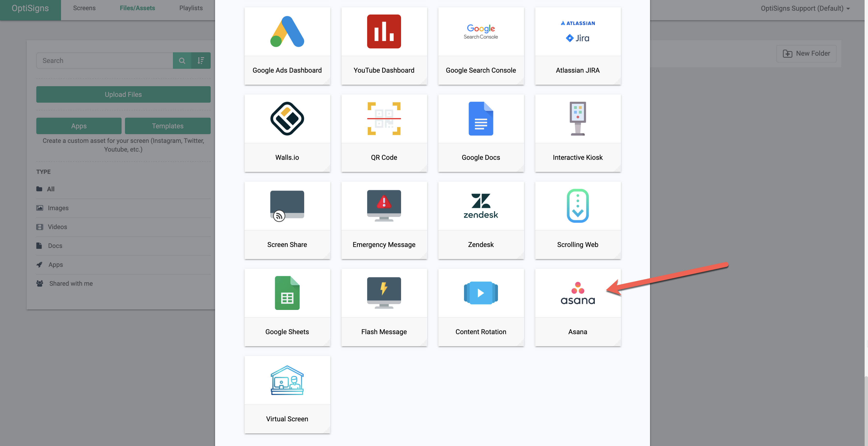This screenshot has width=868, height=446.
Task: Open the Virtual Screen app
Action: (x=287, y=394)
